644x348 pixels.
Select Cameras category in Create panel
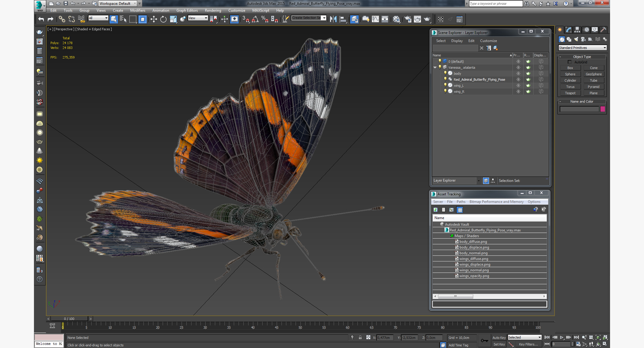click(583, 39)
